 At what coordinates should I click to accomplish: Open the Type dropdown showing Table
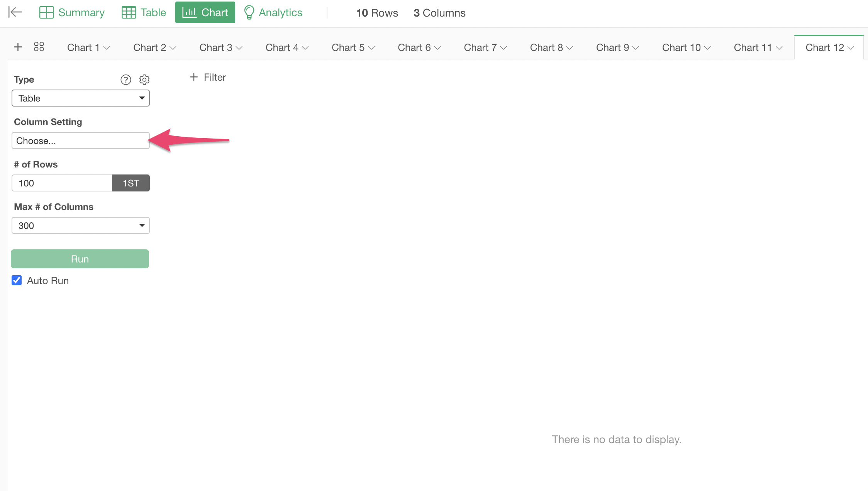[x=81, y=98]
